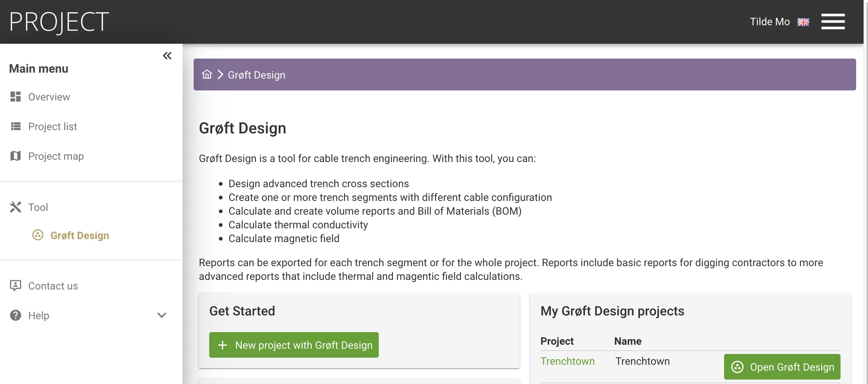Select the Grøft Design tool icon in sidebar
Viewport: 868px width, 384px height.
pyautogui.click(x=38, y=235)
